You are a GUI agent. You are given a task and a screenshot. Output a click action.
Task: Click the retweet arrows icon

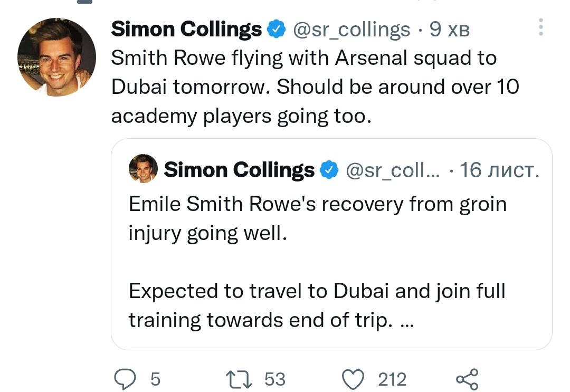(241, 379)
